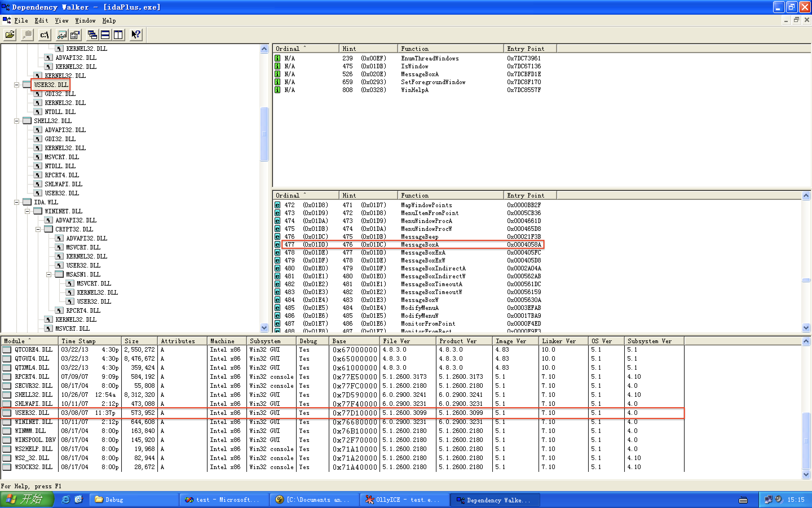
Task: Click the keyboard icon in the taskbar tray
Action: pos(743,500)
